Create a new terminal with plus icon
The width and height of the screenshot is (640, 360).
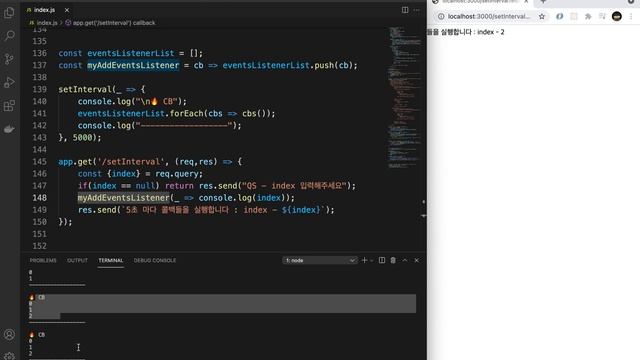364,260
